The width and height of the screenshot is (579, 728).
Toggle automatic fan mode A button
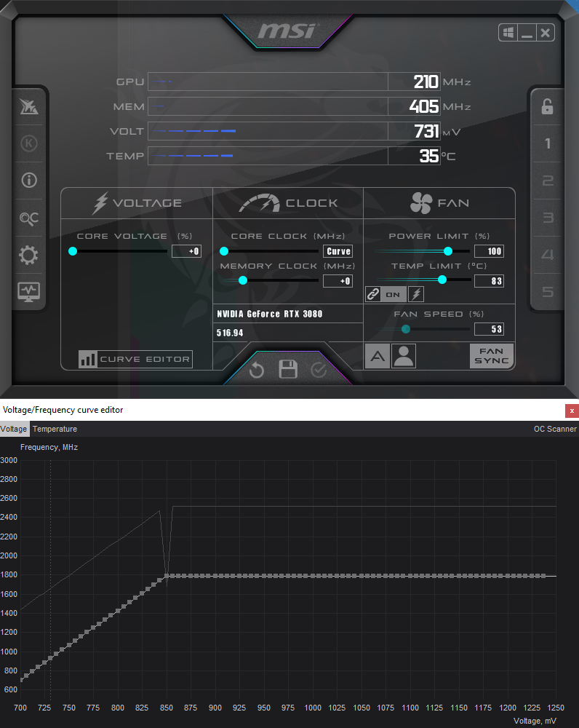coord(378,357)
